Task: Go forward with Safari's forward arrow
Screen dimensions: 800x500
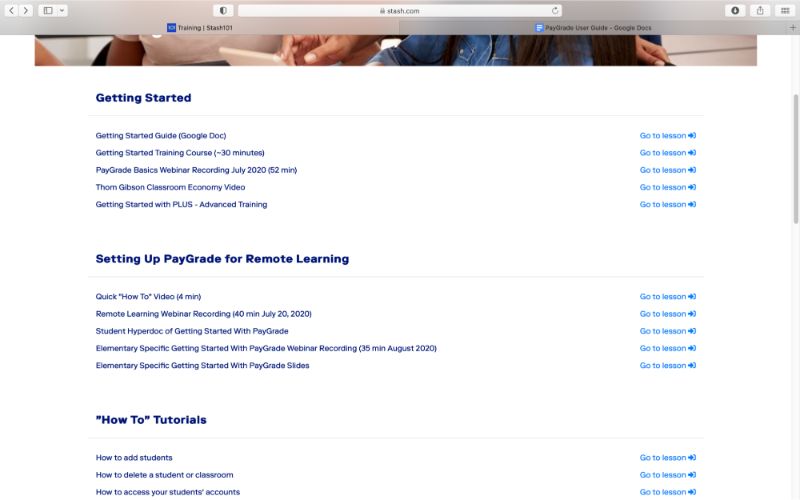Action: (x=26, y=10)
